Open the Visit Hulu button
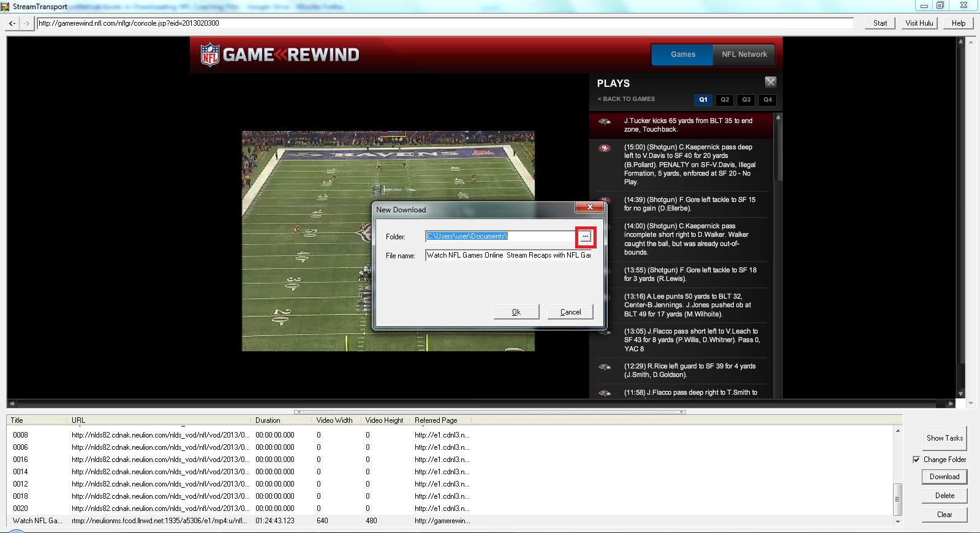This screenshot has height=533, width=980. [919, 23]
